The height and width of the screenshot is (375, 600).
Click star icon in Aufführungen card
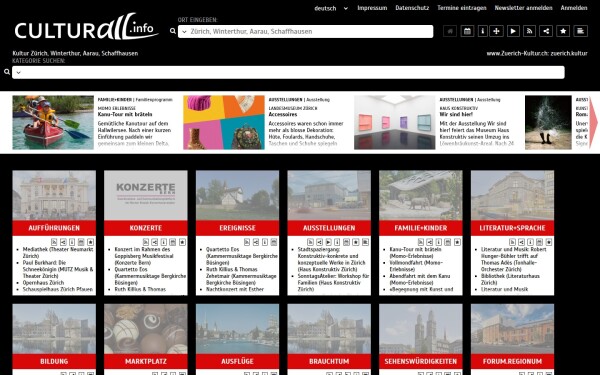(90, 242)
